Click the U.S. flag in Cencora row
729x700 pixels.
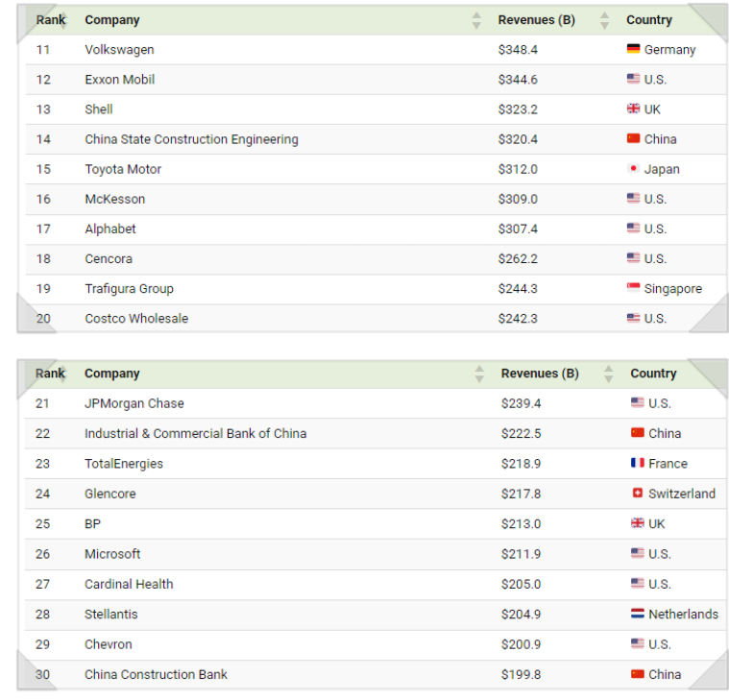(633, 257)
